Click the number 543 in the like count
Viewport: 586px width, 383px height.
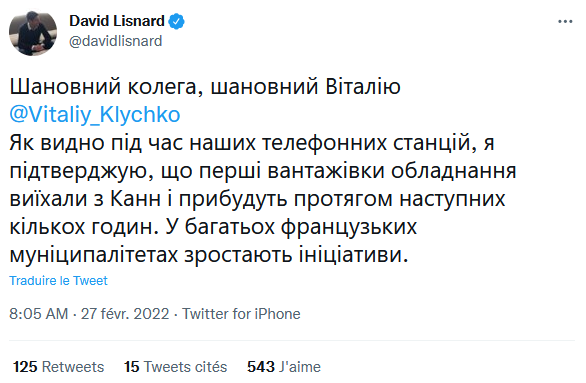point(261,367)
